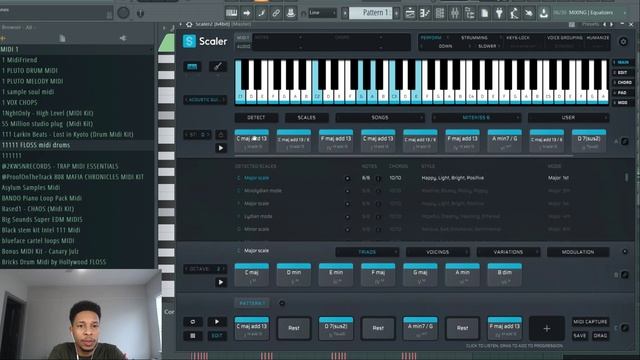
Task: Click the plugin plug icon in toolbar
Action: tap(499, 13)
